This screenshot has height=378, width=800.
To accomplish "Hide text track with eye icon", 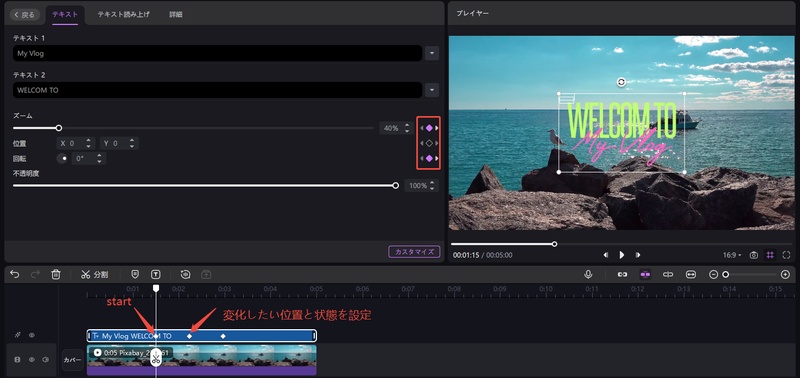I will [32, 335].
